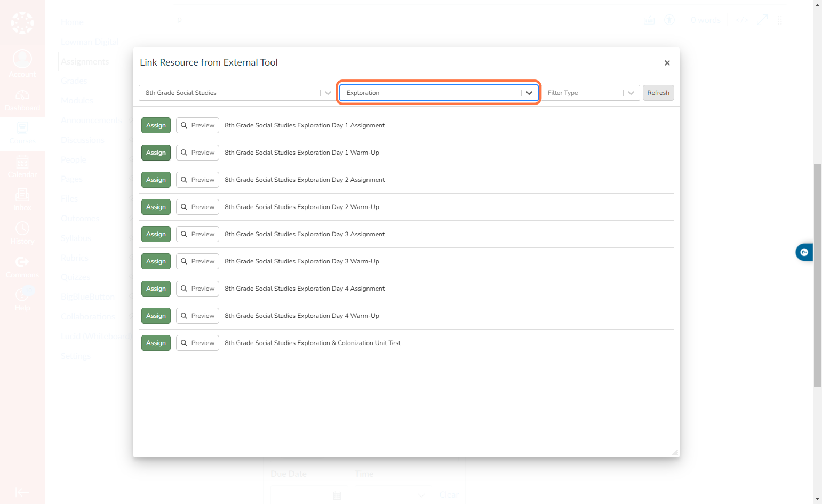
Task: Assign Exploration Day 4 Assignment
Action: point(156,289)
